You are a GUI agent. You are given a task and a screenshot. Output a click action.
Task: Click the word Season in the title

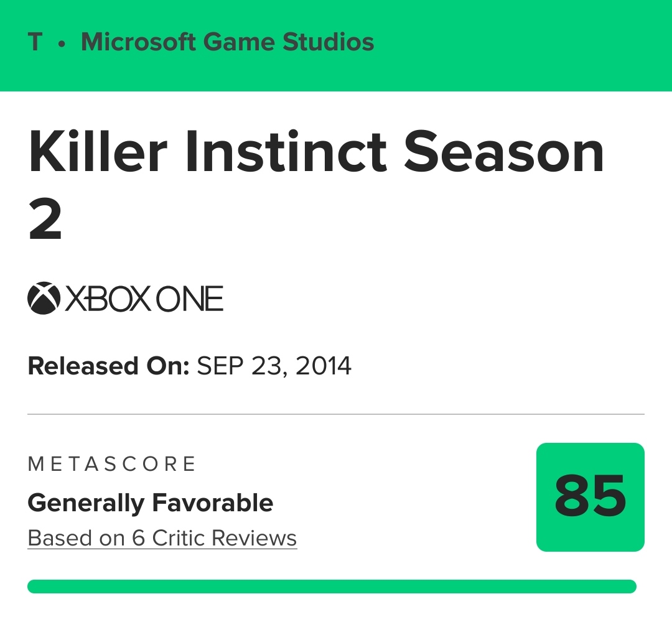coord(503,152)
